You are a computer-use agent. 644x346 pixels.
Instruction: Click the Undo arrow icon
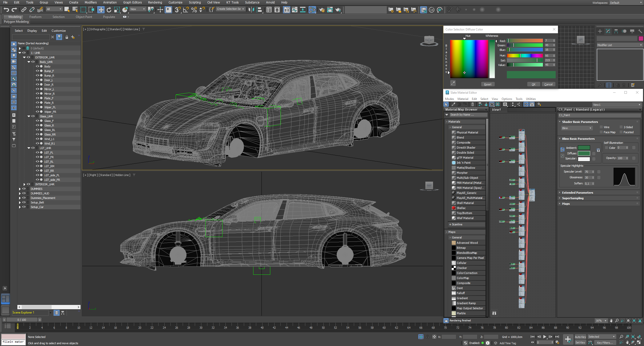pos(6,10)
